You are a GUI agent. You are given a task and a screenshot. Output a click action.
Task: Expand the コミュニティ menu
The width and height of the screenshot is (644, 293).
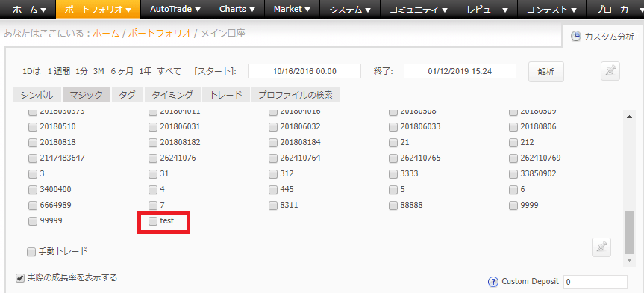pyautogui.click(x=418, y=10)
